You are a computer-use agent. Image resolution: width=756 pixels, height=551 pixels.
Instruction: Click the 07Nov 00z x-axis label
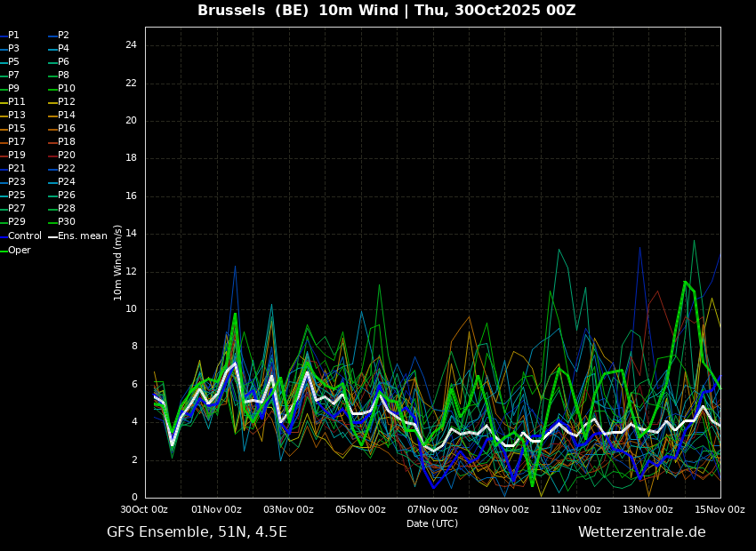[432, 509]
